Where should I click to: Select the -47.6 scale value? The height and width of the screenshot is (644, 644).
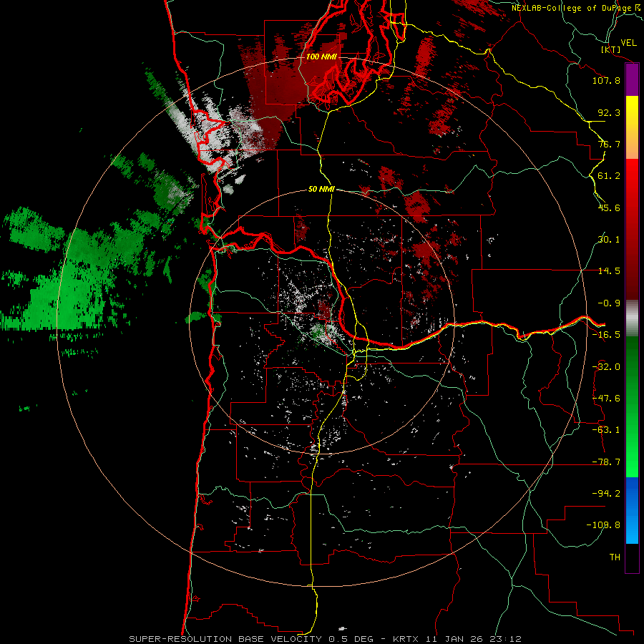[x=606, y=399]
